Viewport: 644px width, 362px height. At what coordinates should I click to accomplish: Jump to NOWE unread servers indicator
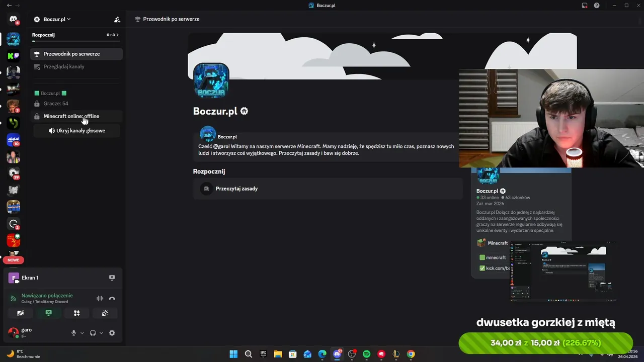coord(13,260)
